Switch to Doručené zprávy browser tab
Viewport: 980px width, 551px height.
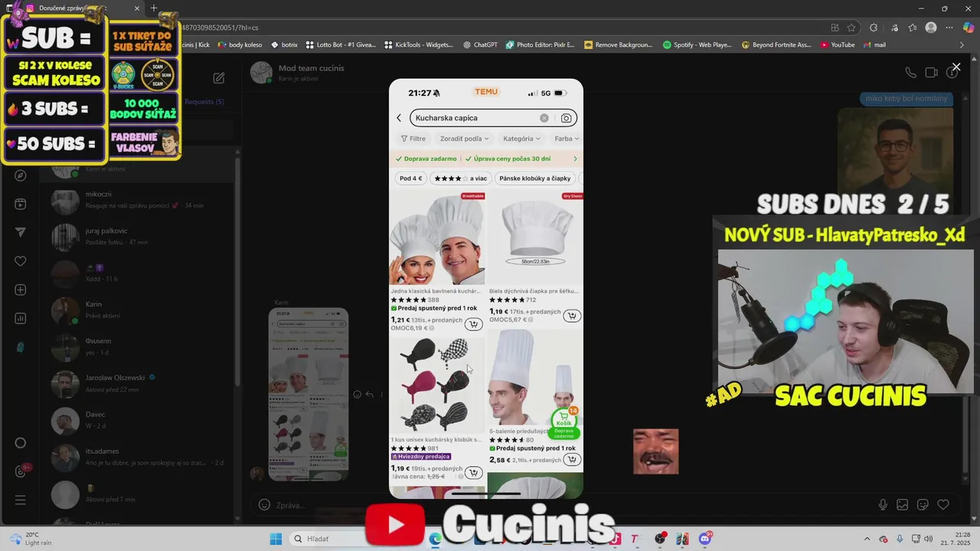pyautogui.click(x=84, y=8)
